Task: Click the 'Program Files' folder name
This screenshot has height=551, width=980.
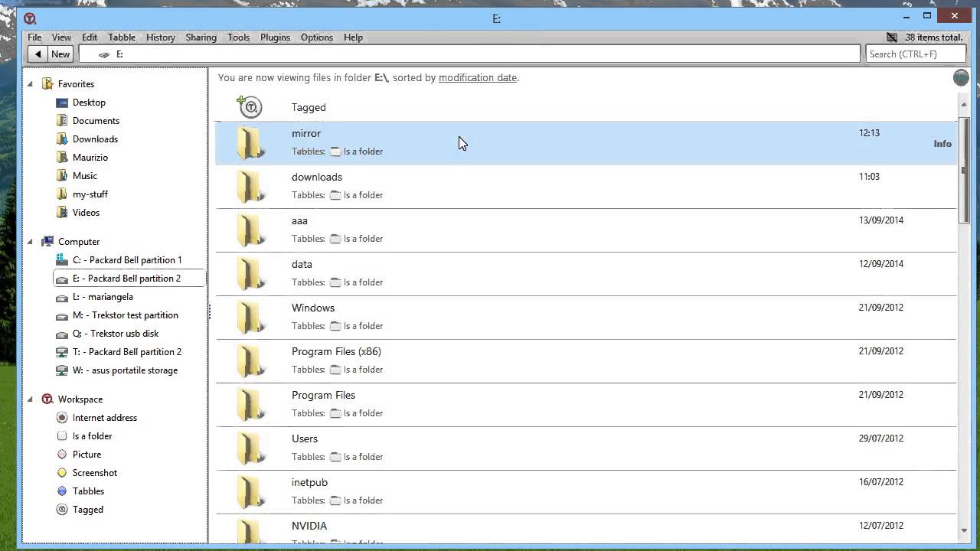Action: [x=323, y=395]
